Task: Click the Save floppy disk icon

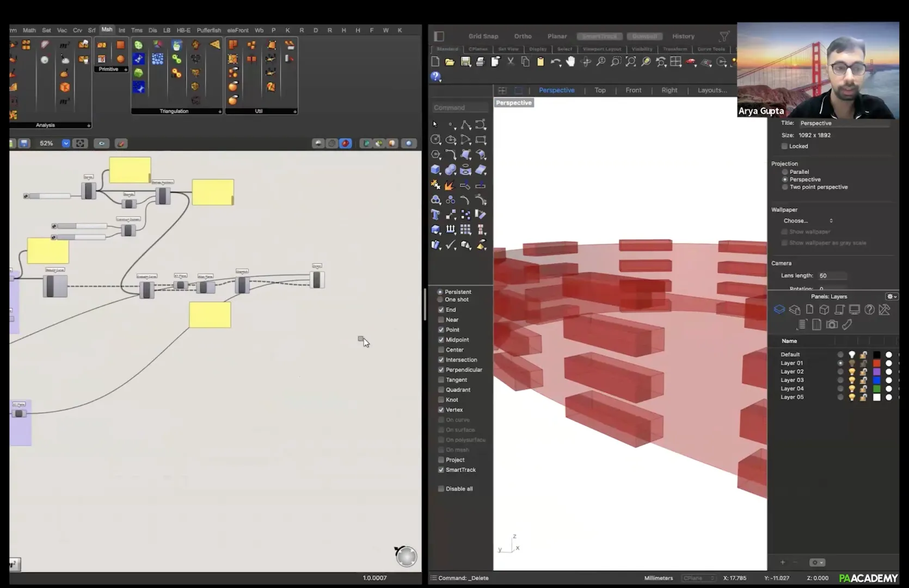Action: 465,62
